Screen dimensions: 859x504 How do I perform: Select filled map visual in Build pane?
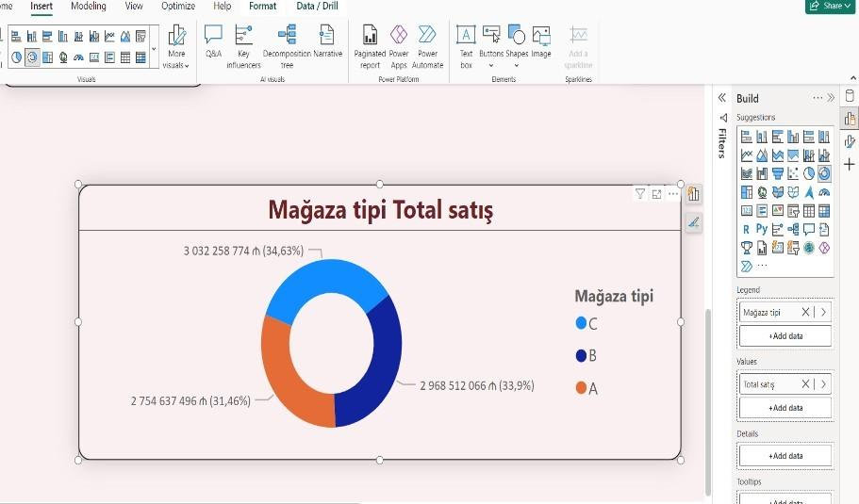777,192
